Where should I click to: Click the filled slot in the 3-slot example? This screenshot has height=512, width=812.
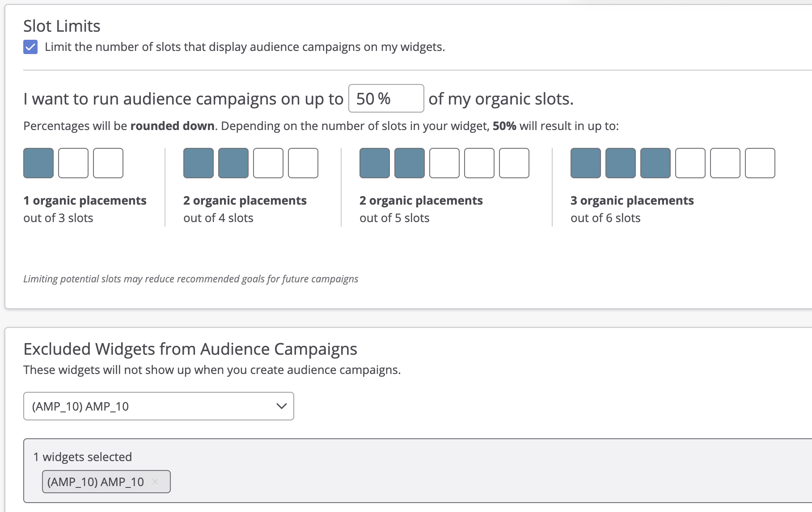38,163
